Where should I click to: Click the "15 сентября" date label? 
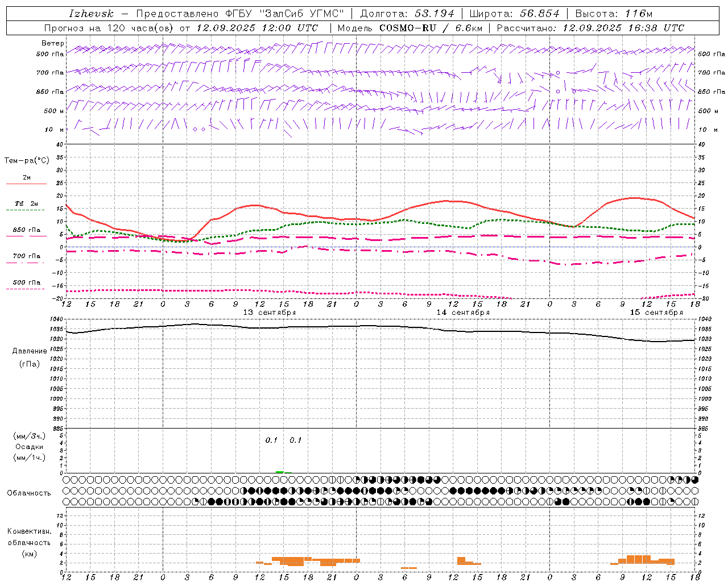point(656,313)
